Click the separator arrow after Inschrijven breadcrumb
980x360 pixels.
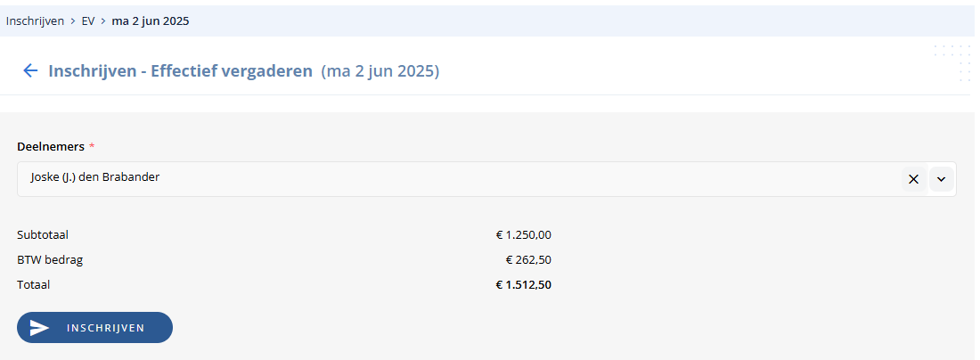pos(72,21)
